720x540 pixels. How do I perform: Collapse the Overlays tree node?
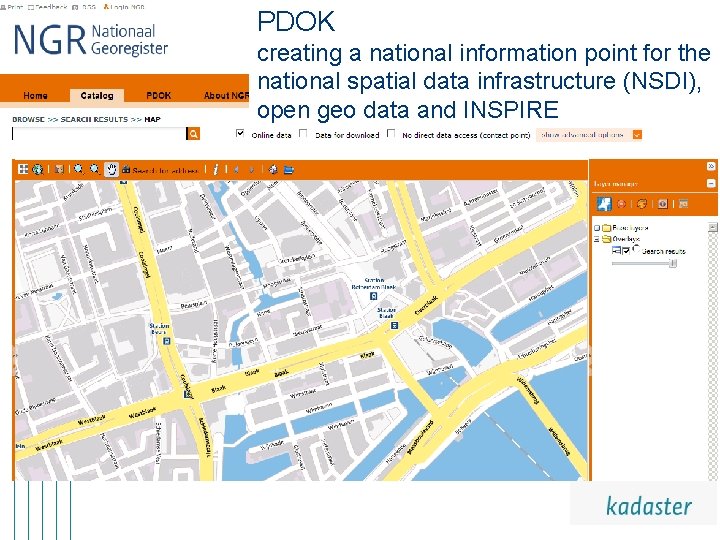tap(597, 239)
